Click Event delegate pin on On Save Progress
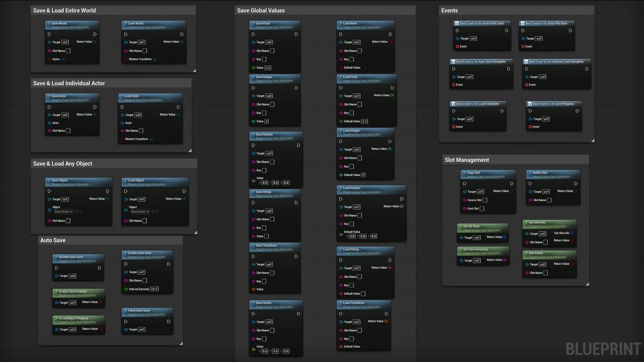Screen dimensions: 644x362 pos(530,127)
